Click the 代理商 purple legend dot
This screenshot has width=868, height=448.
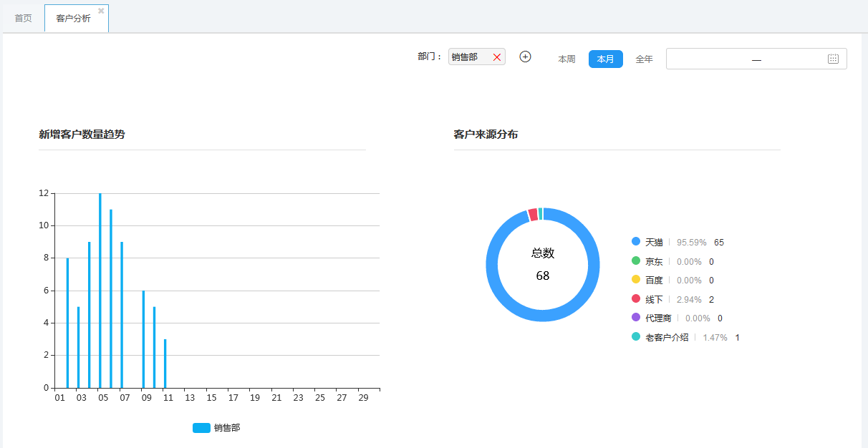[635, 318]
